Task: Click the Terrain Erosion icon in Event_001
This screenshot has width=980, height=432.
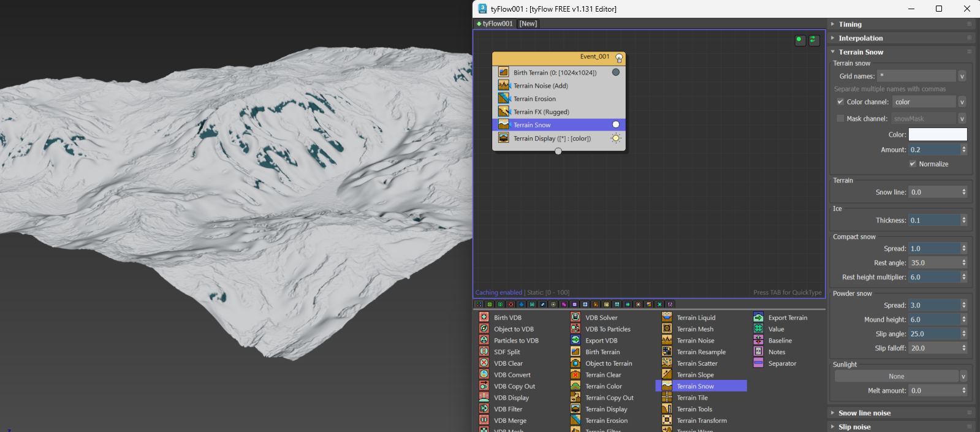Action: (x=504, y=99)
